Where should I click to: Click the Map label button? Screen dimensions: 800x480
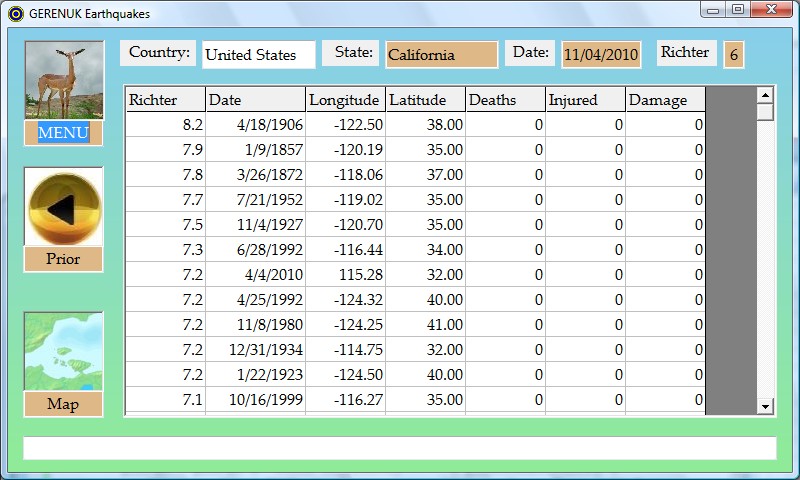click(x=63, y=404)
